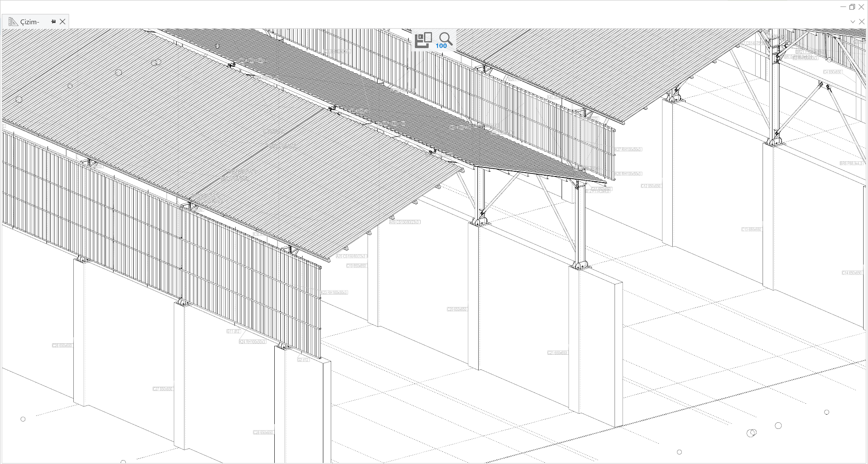The height and width of the screenshot is (464, 868).
Task: Select the C26 650x650 column label
Action: pos(62,346)
